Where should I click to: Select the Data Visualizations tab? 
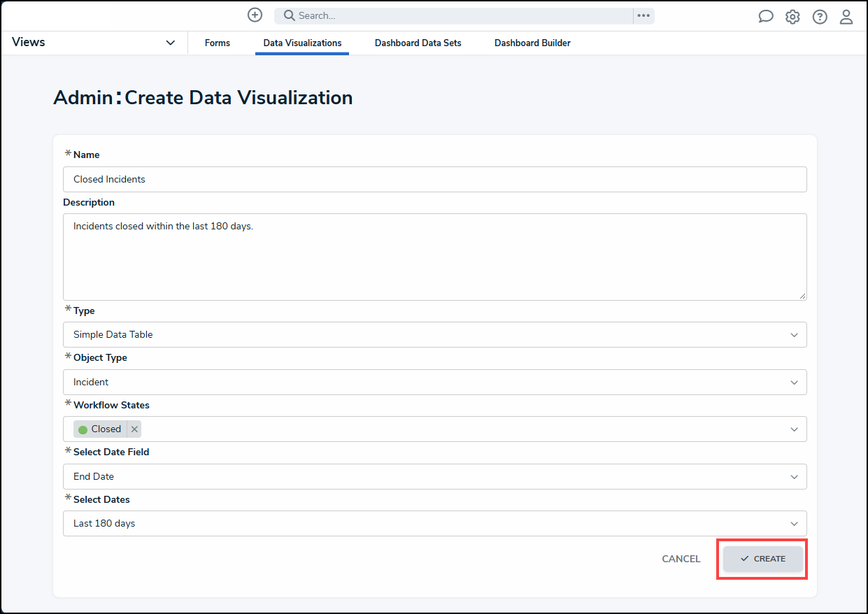coord(302,43)
